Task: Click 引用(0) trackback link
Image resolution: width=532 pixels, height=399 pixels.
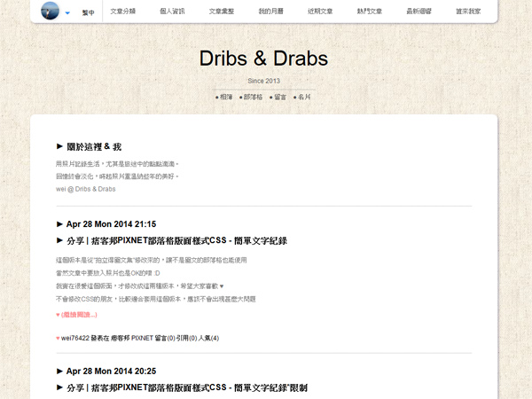Action: pyautogui.click(x=186, y=339)
